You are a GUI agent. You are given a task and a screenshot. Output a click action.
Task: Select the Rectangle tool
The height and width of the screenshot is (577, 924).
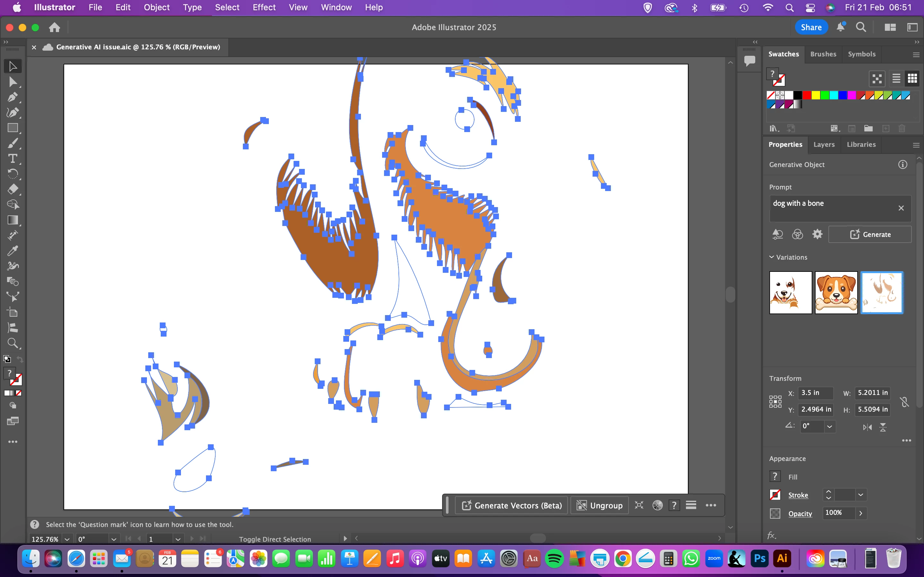[13, 128]
